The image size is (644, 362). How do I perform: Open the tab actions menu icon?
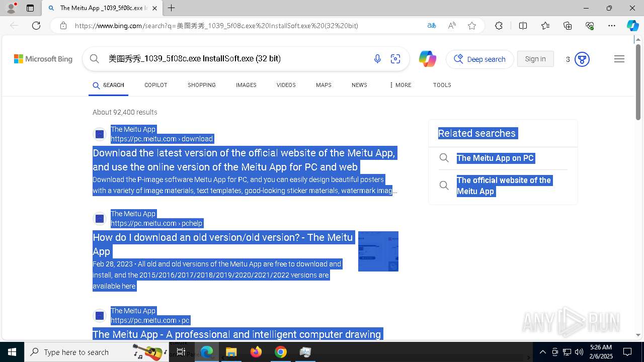[30, 8]
